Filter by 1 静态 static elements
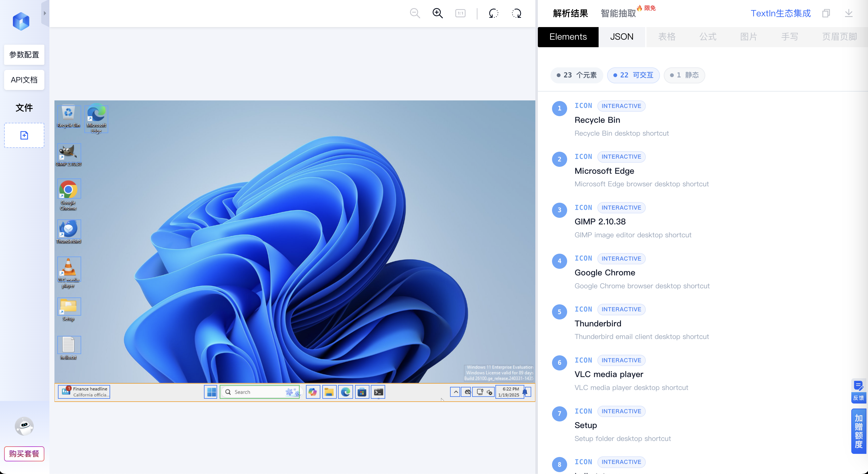 click(x=684, y=75)
